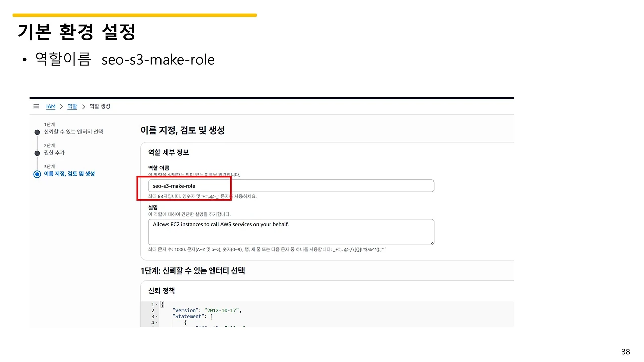
Task: Click the filled step-one progress circle
Action: [x=37, y=132]
